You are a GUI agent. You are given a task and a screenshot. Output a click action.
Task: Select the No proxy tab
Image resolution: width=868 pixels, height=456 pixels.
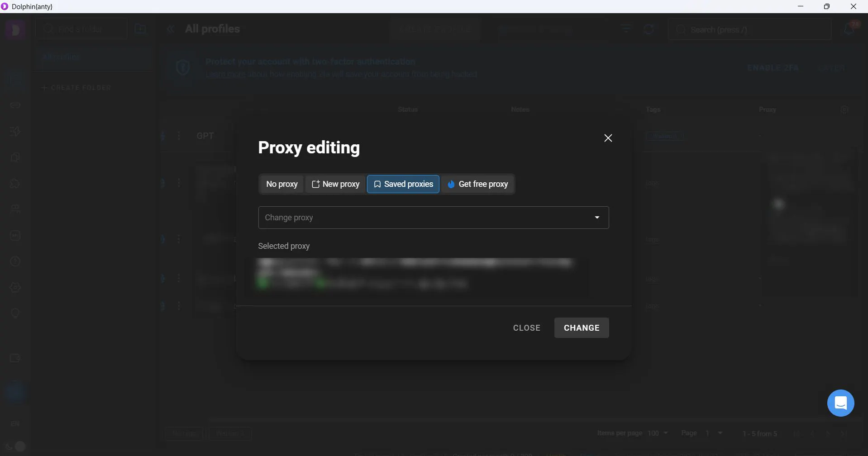(281, 184)
